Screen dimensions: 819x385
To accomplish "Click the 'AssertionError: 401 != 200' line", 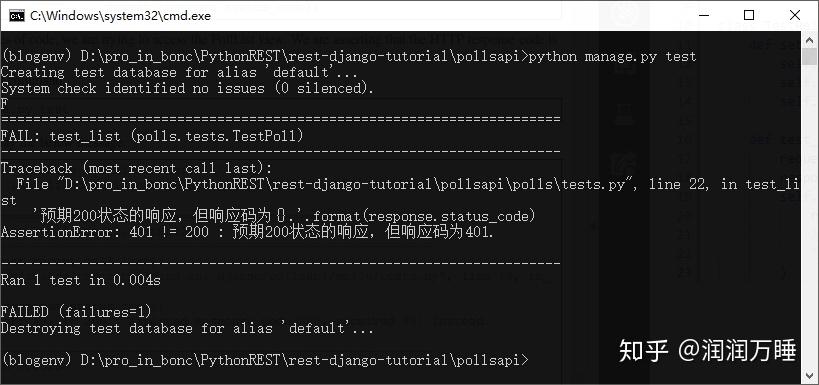I will coord(247,232).
